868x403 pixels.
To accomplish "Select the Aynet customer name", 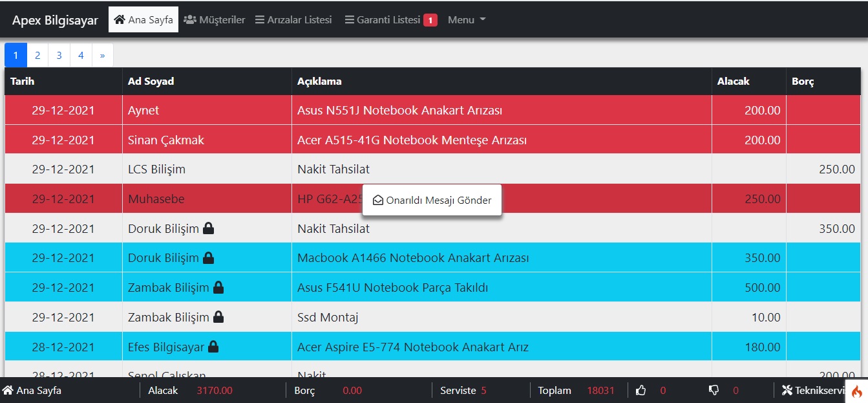I will 143,111.
